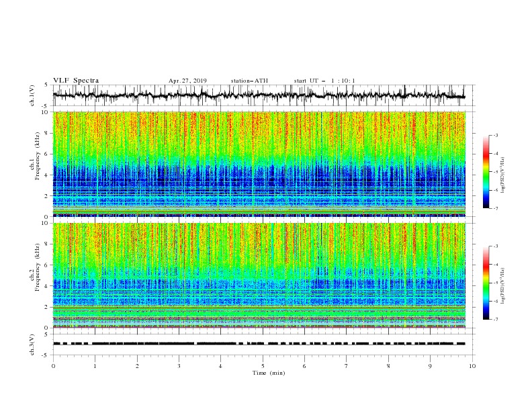
Task: Click the "-7" tick on lower colorbar
Action: pos(496,319)
